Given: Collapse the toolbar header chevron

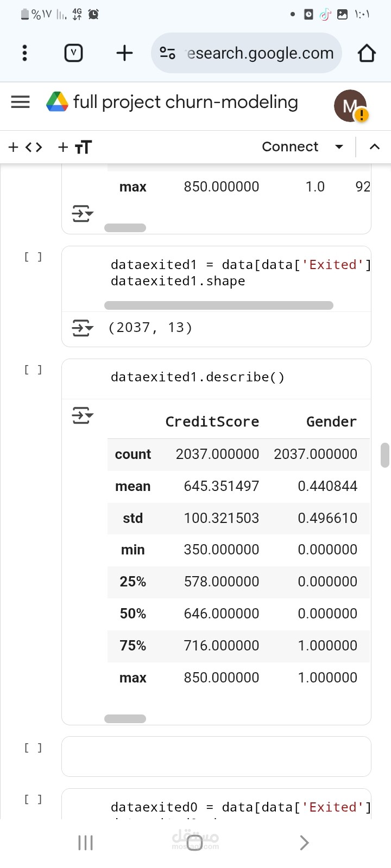Looking at the screenshot, I should (375, 147).
